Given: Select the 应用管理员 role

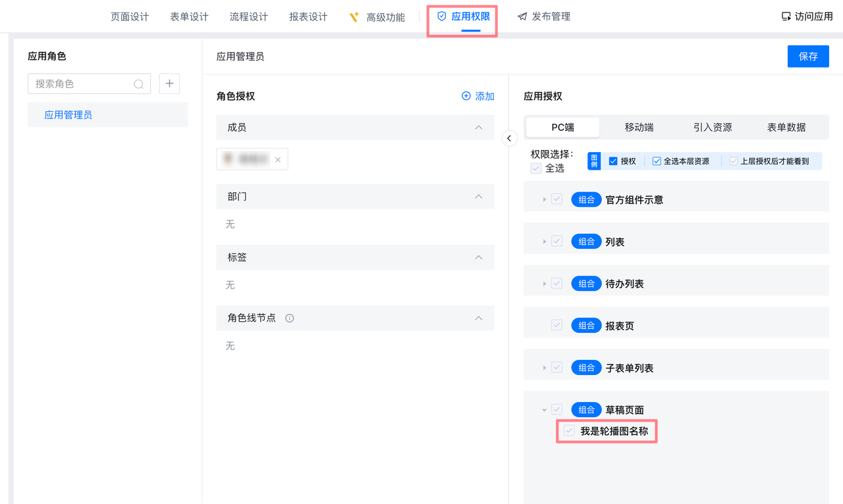Looking at the screenshot, I should pos(68,115).
